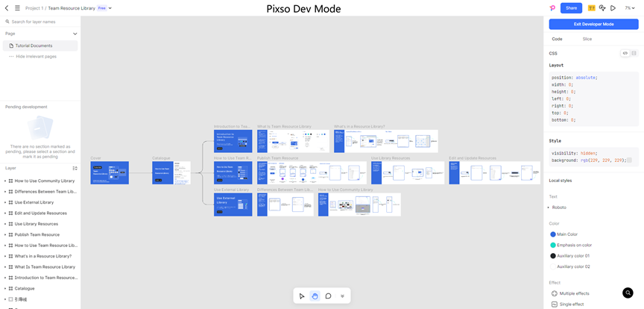644x309 pixels.
Task: Switch to the Slice tab
Action: [587, 39]
